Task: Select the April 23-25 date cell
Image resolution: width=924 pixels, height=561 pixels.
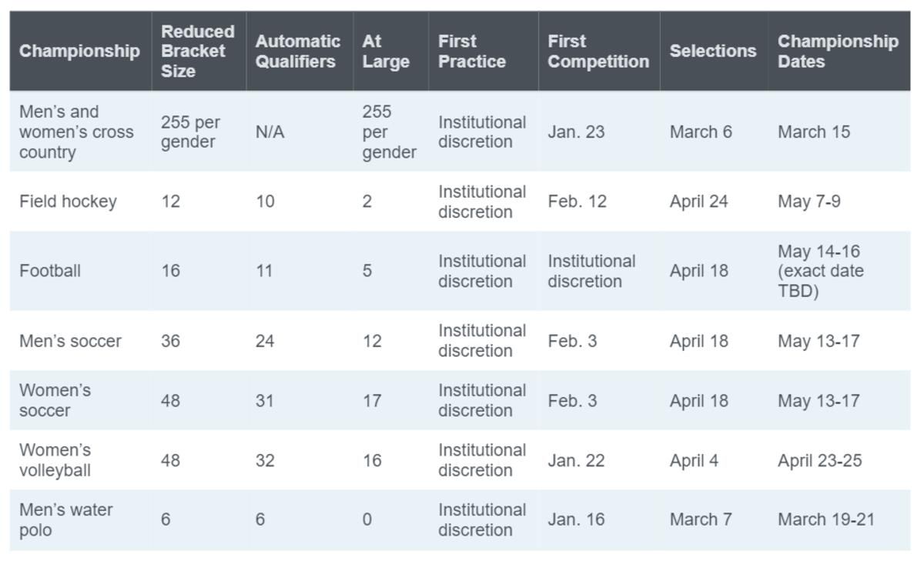Action: [819, 460]
